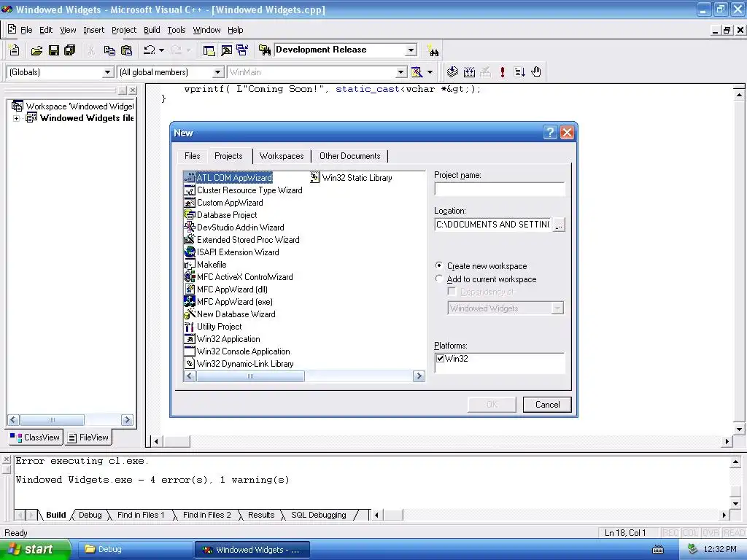This screenshot has height=560, width=747.
Task: Switch to the Other Documents tab
Action: coord(349,156)
